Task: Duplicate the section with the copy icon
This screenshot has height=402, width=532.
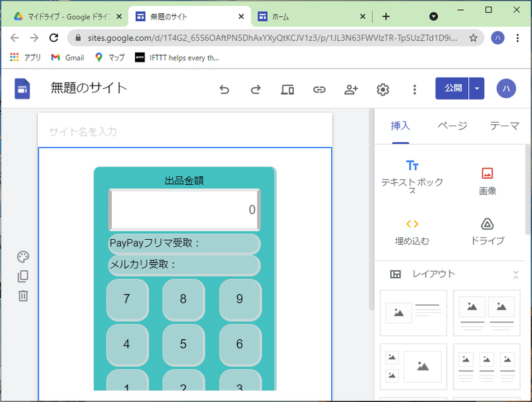Action: (x=24, y=274)
